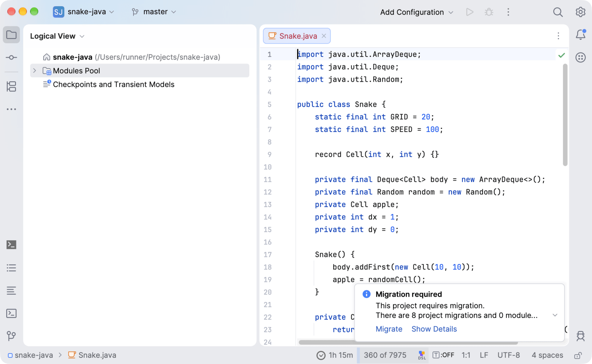The image size is (592, 364).
Task: Open the console tool window above the Git icon
Action: coord(11,313)
